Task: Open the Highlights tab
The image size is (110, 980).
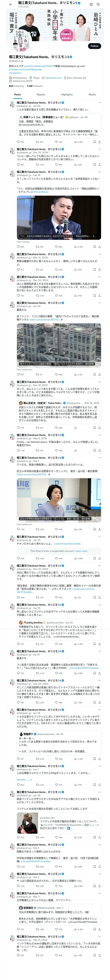Action: pyautogui.click(x=67, y=94)
